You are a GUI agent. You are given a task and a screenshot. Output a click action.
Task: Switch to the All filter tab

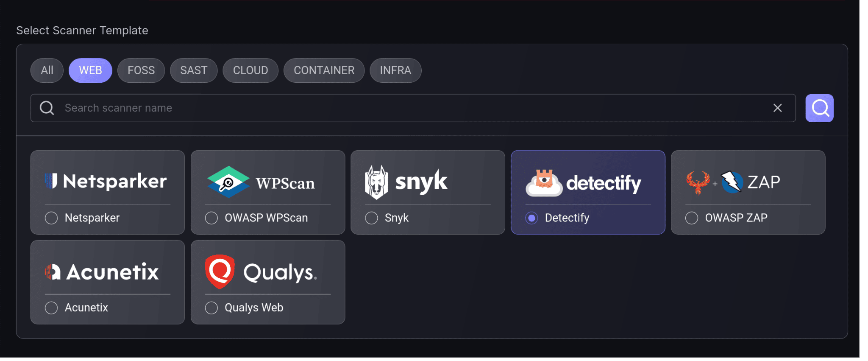47,70
